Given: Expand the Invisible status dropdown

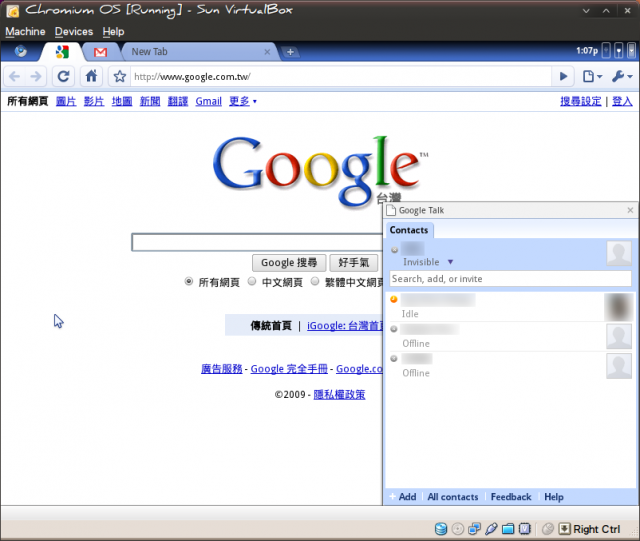Looking at the screenshot, I should pos(450,262).
